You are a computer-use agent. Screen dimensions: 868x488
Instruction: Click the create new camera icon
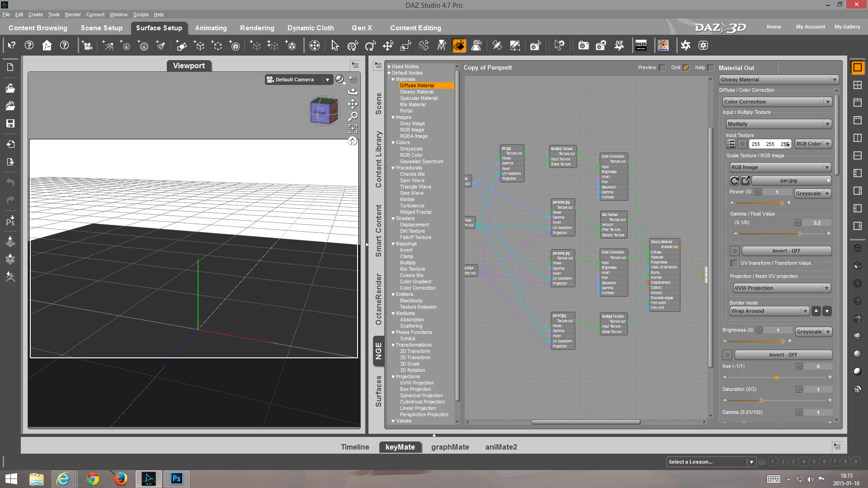(87, 46)
